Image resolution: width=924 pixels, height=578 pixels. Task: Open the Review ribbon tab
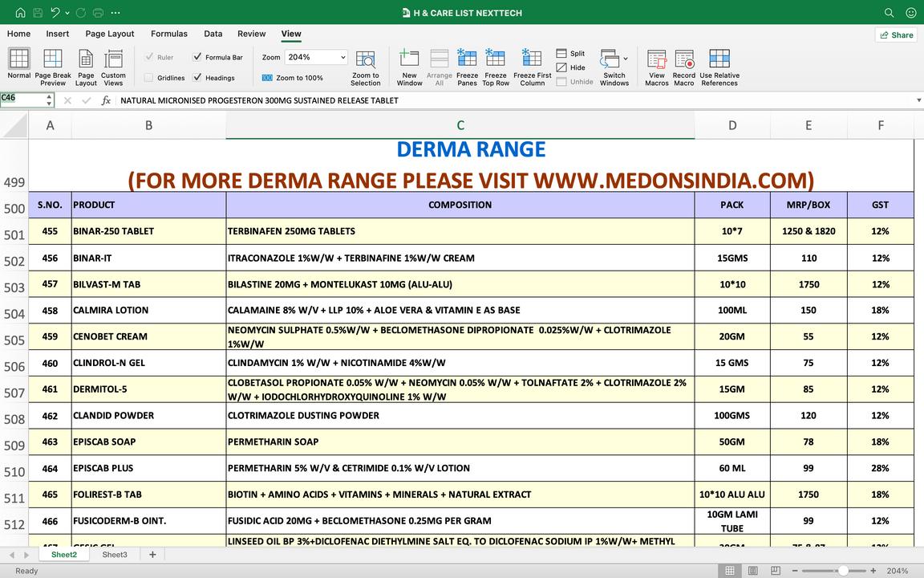pyautogui.click(x=252, y=34)
